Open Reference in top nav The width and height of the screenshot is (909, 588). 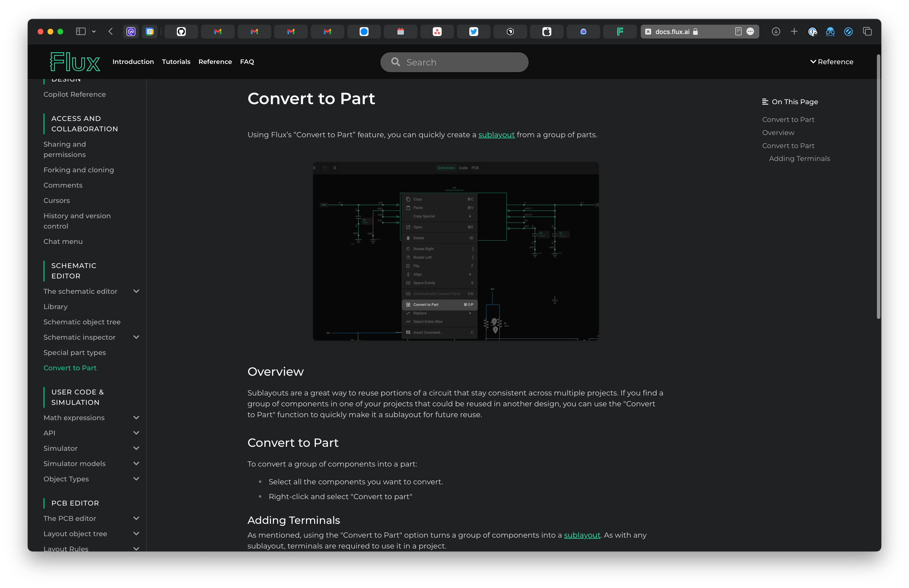point(215,62)
